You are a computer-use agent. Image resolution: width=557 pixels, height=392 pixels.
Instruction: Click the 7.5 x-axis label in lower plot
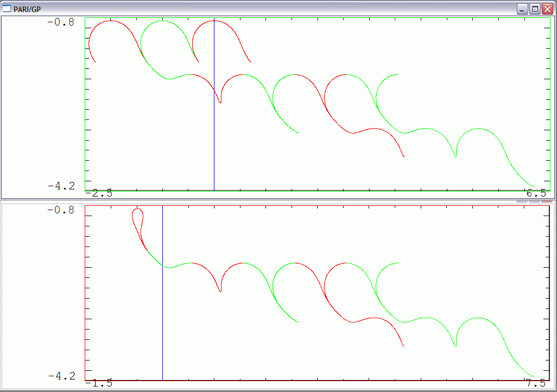(536, 383)
